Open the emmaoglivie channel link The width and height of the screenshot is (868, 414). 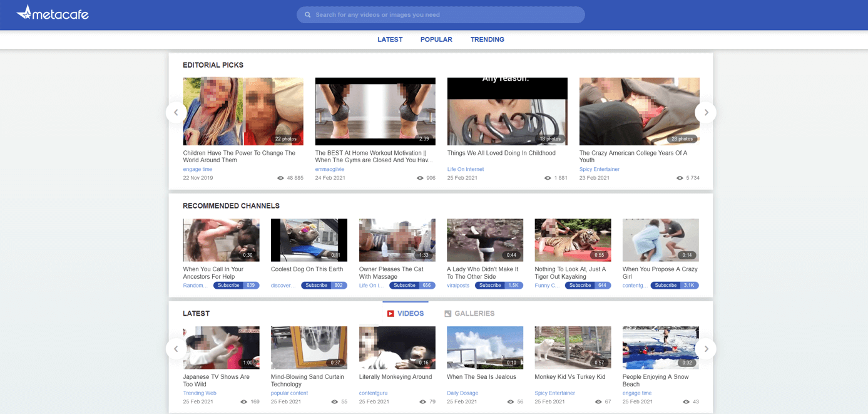coord(329,169)
